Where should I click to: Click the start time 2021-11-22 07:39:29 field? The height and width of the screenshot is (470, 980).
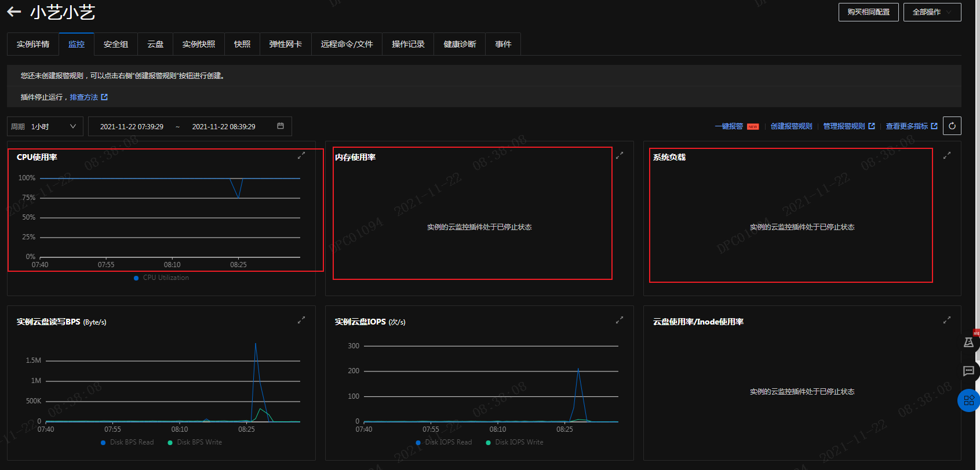tap(132, 126)
